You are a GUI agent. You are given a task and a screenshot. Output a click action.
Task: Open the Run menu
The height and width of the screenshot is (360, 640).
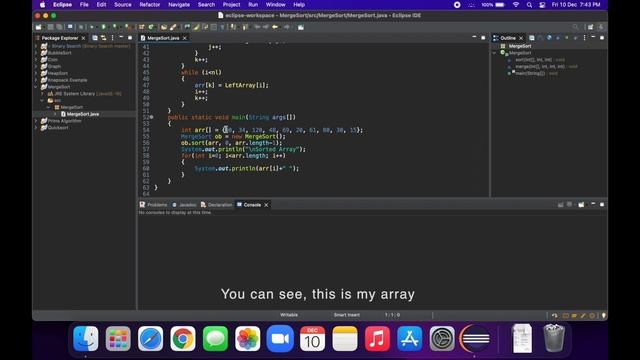point(253,5)
